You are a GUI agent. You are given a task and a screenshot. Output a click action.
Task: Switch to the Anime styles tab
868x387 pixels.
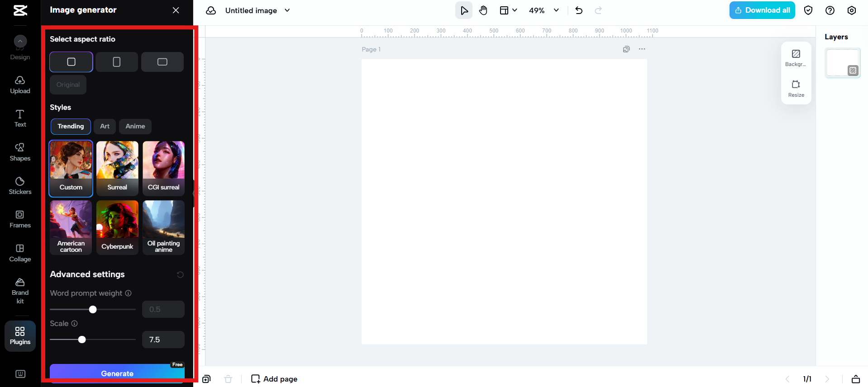tap(135, 126)
